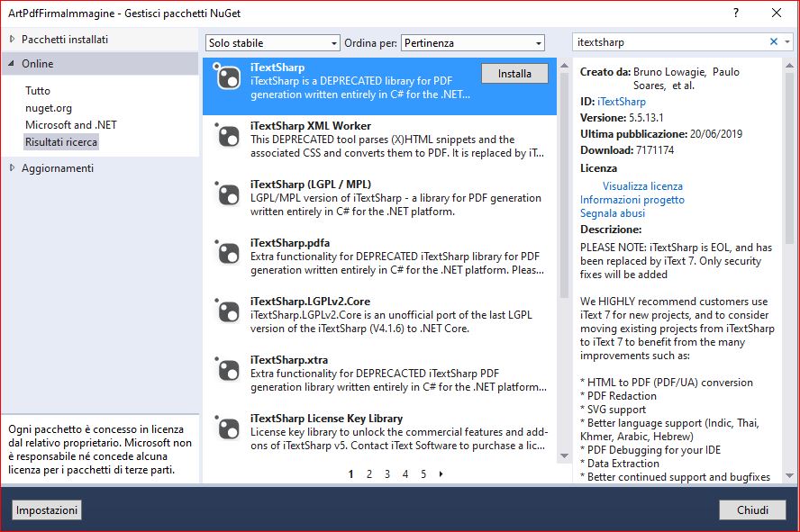The width and height of the screenshot is (800, 532).
Task: Open the Impostazioni settings button
Action: [x=47, y=510]
